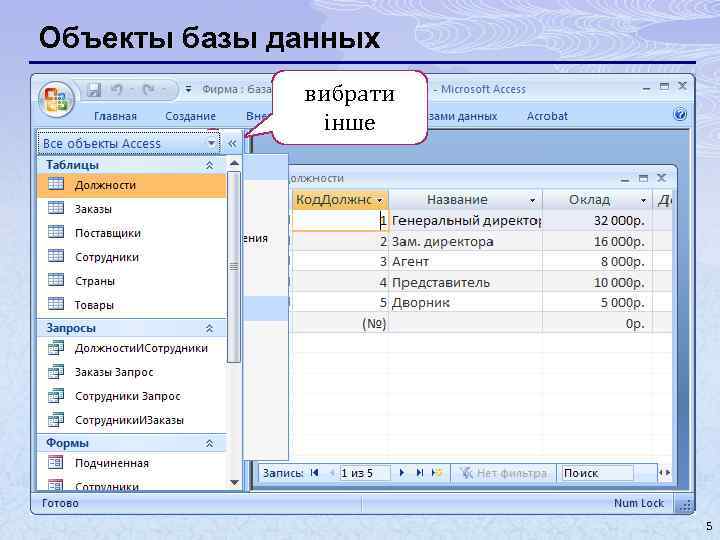Click the 32 000р. salary cell
The height and width of the screenshot is (540, 720).
(597, 221)
